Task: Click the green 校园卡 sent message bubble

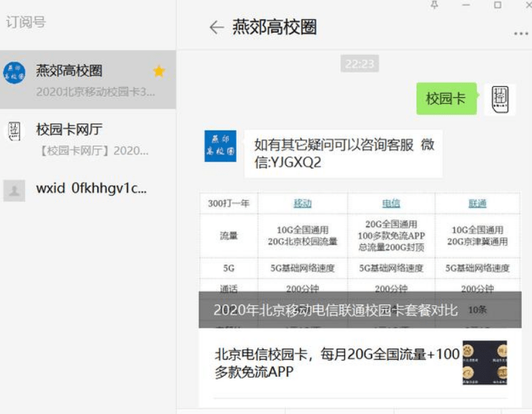Action: point(446,99)
